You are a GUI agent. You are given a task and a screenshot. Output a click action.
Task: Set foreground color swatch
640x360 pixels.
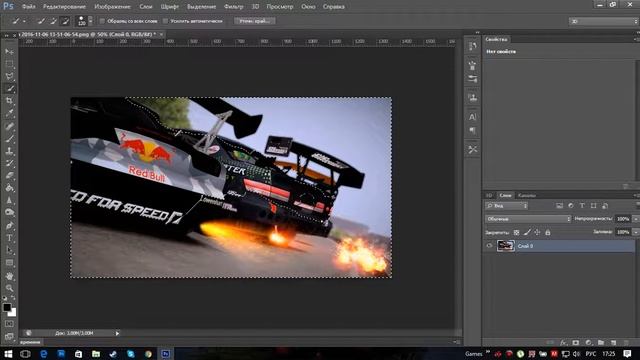[x=7, y=307]
